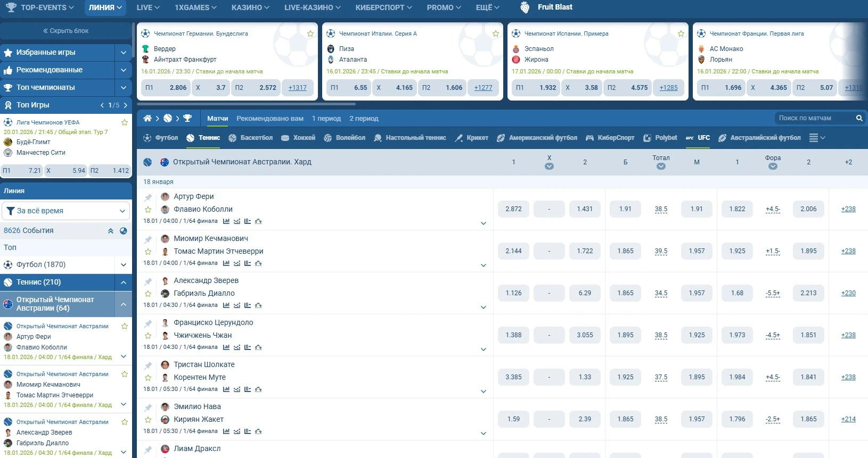The height and width of the screenshot is (458, 868).
Task: Open the 'За всё время' time filter dropdown
Action: click(66, 211)
